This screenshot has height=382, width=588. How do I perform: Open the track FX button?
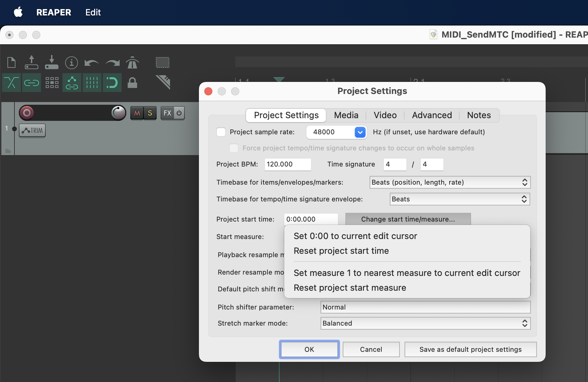point(167,113)
